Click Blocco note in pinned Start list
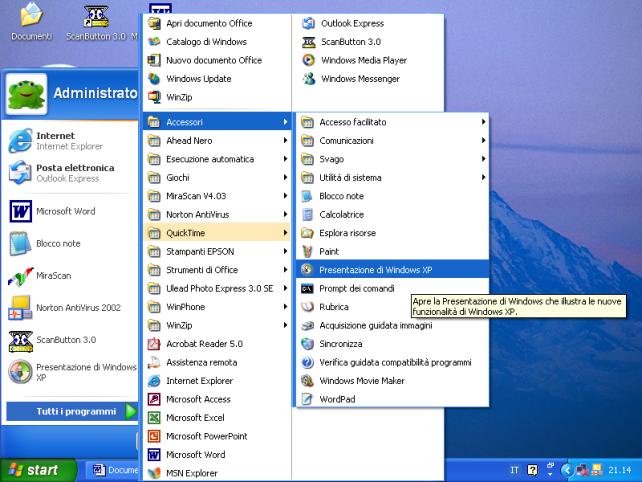Screen dimensions: 642x482 click(x=72, y=244)
